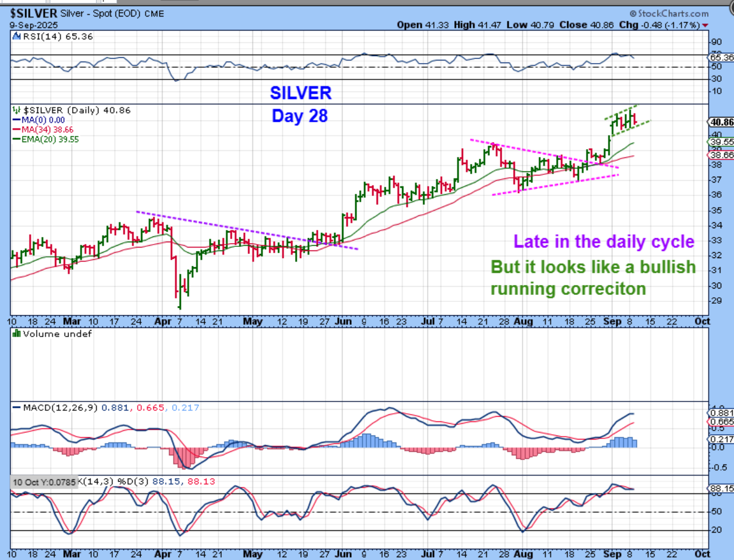Select the $SILVER ticker title in the header
This screenshot has height=560, width=734.
(x=33, y=13)
